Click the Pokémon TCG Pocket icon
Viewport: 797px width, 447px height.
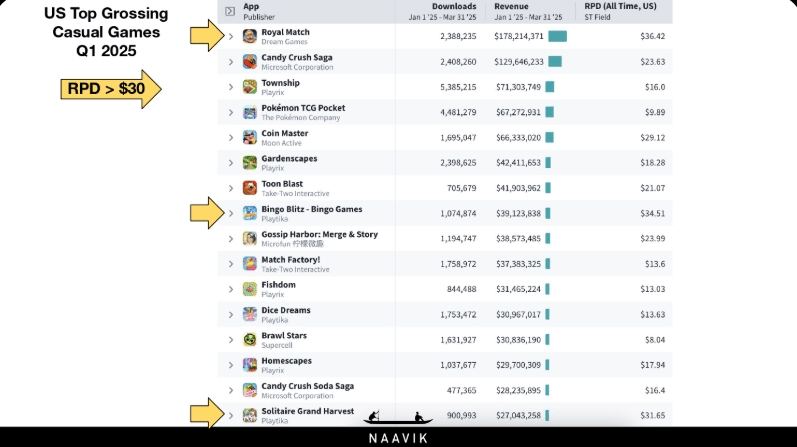[249, 112]
